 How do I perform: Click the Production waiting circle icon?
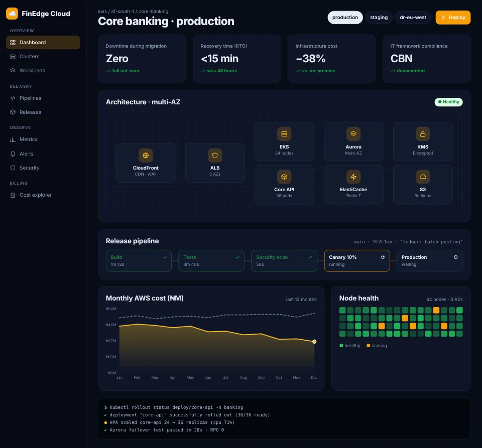pyautogui.click(x=455, y=257)
